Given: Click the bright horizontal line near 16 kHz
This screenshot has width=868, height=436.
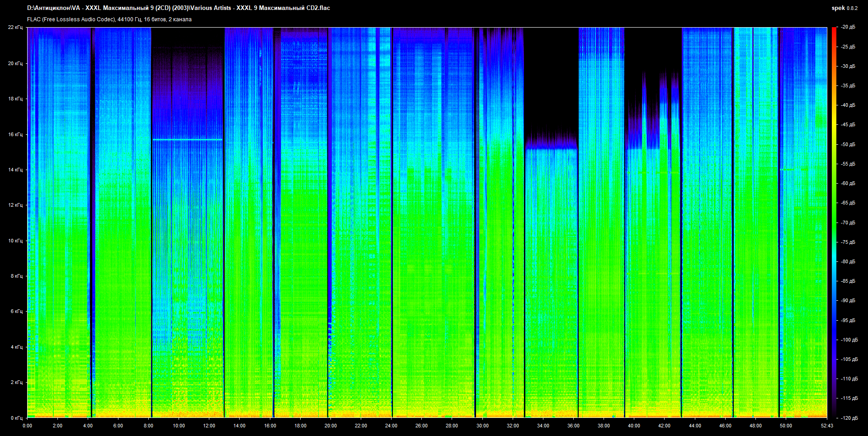Looking at the screenshot, I should point(188,140).
